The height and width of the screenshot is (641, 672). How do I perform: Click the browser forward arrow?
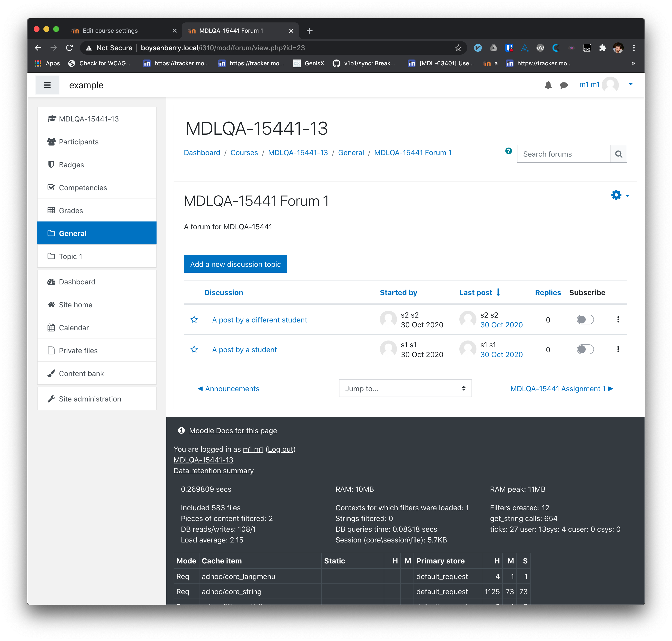coord(54,48)
